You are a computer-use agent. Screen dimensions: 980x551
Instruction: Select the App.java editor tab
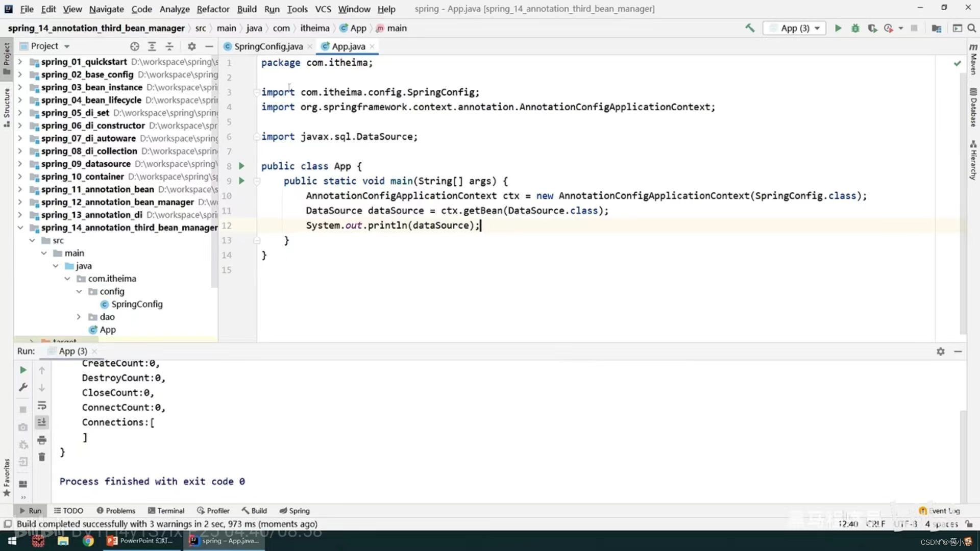pyautogui.click(x=348, y=46)
